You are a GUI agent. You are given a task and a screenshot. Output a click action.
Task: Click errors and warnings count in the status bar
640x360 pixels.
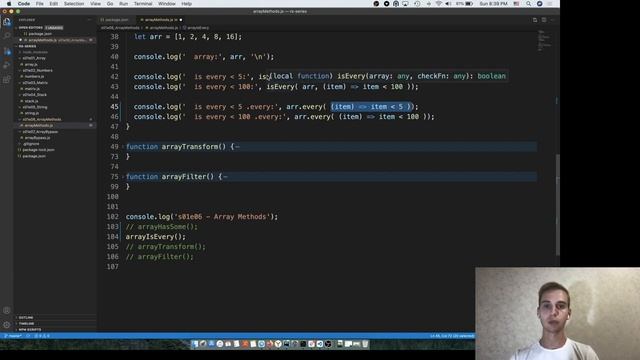click(42, 336)
